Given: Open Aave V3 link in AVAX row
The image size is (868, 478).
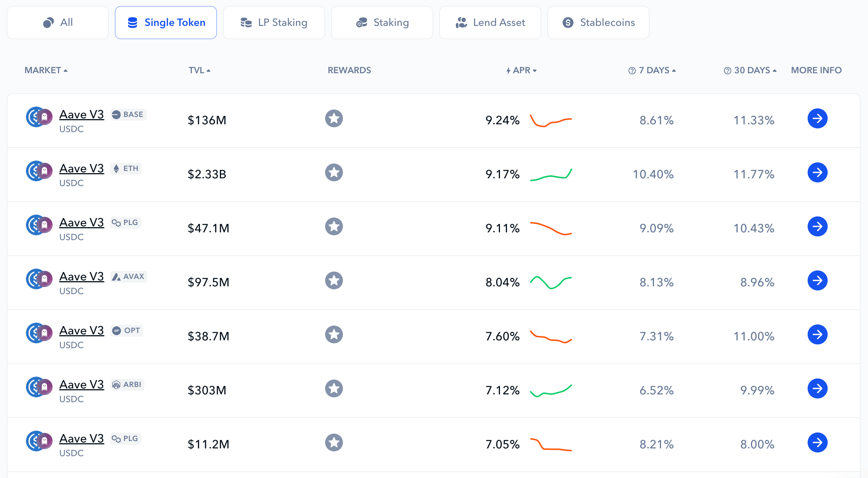Looking at the screenshot, I should coord(81,277).
